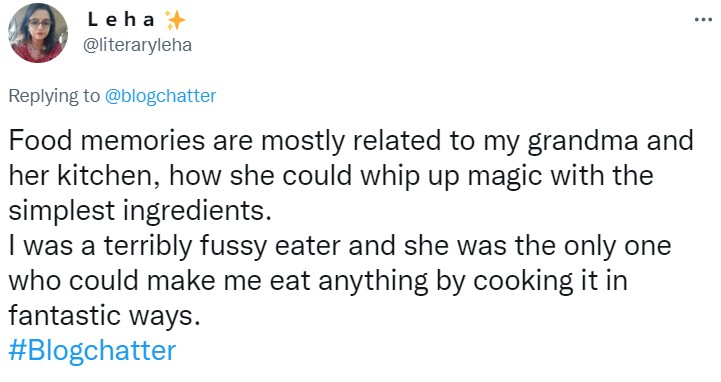This screenshot has width=721, height=382.
Task: Click the line starting "who could make me"
Action: tap(318, 280)
